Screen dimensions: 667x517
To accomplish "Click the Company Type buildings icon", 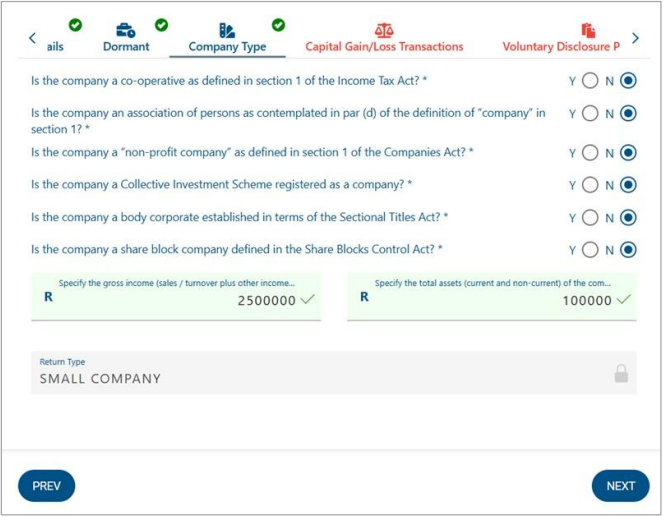I will pyautogui.click(x=227, y=30).
